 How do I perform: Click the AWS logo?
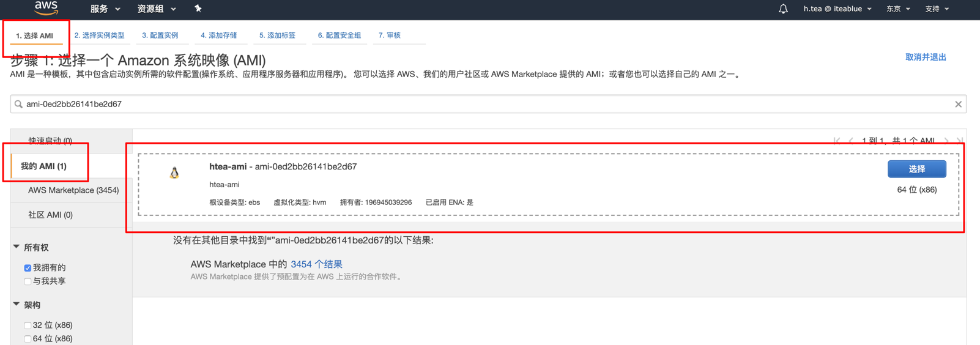(x=46, y=8)
